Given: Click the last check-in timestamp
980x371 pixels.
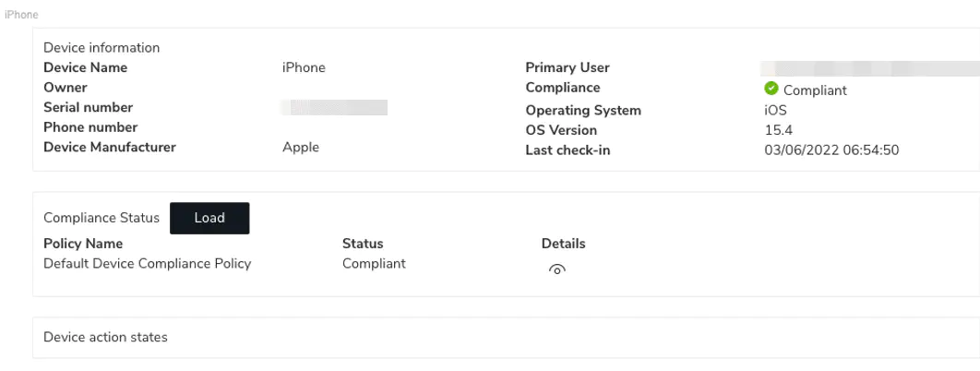Looking at the screenshot, I should [x=831, y=150].
